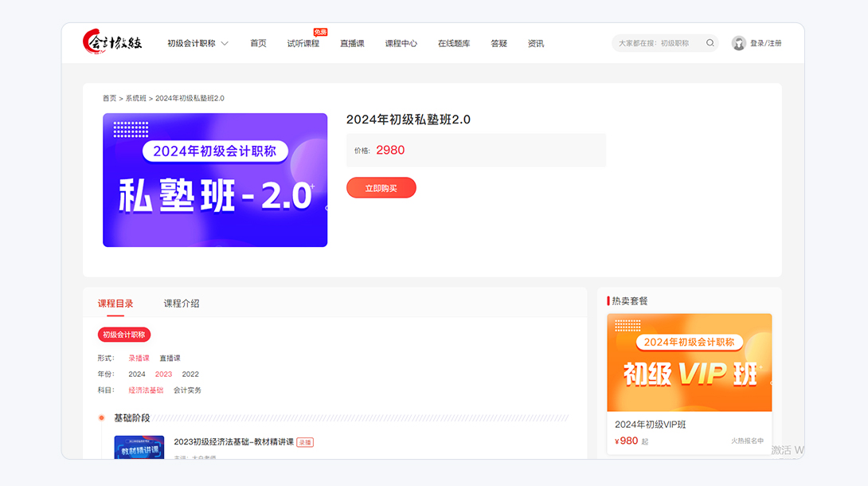Select the 课程目录 tab
The image size is (868, 486).
click(x=115, y=304)
